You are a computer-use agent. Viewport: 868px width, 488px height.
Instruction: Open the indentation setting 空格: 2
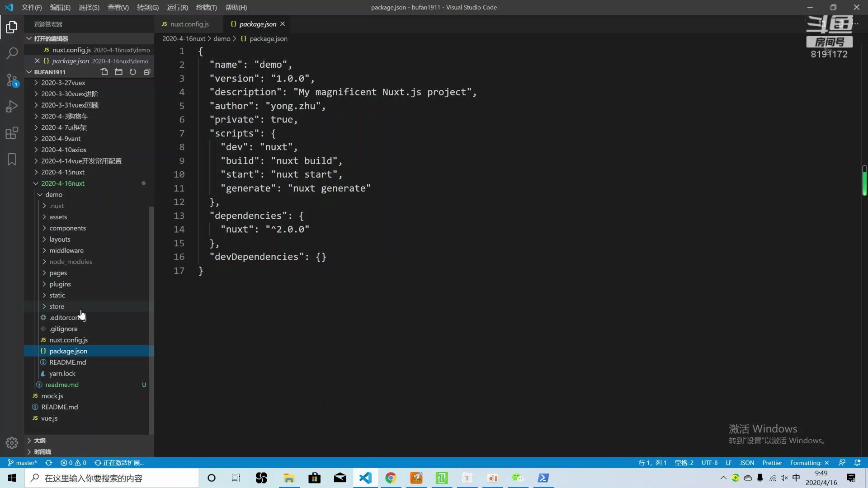(684, 463)
